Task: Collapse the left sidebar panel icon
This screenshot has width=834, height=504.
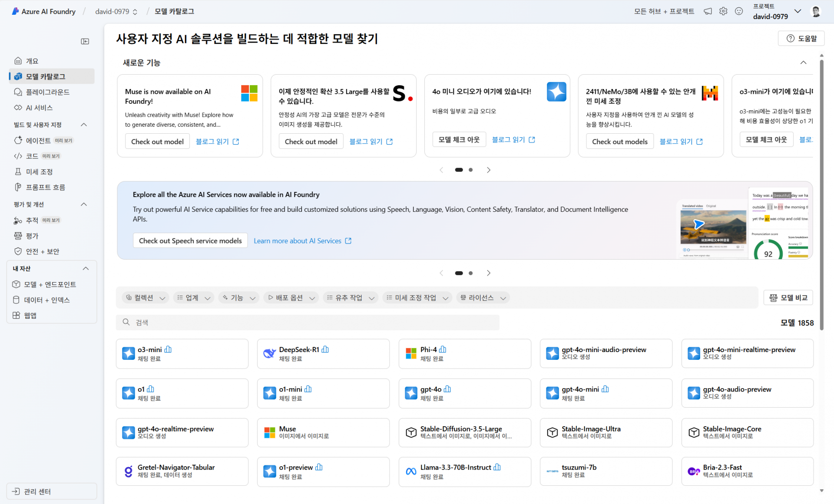Action: pyautogui.click(x=85, y=41)
